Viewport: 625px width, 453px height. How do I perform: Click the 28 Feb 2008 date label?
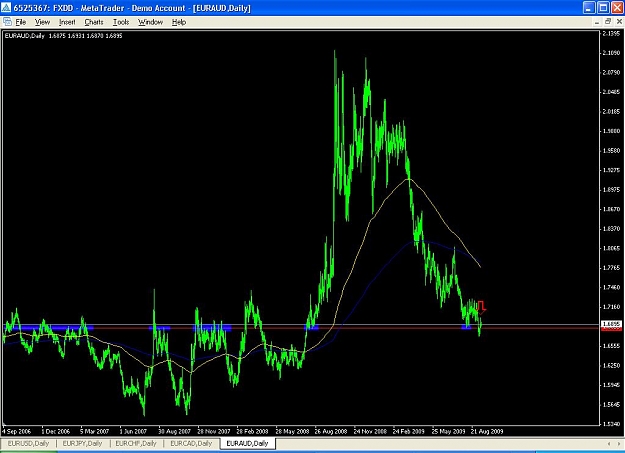pos(252,431)
